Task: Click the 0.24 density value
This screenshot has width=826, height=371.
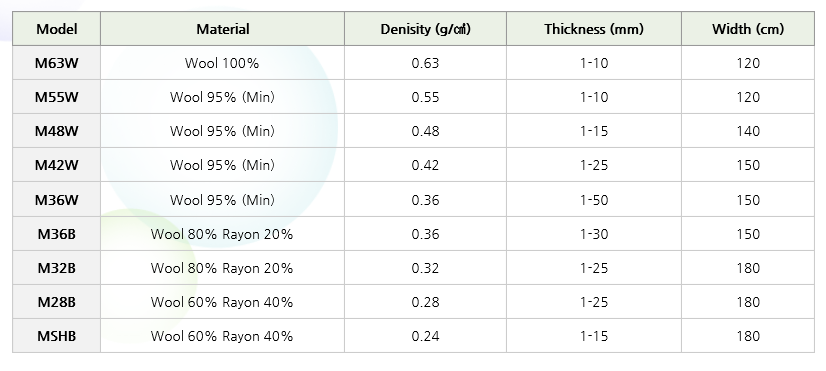Action: click(425, 336)
